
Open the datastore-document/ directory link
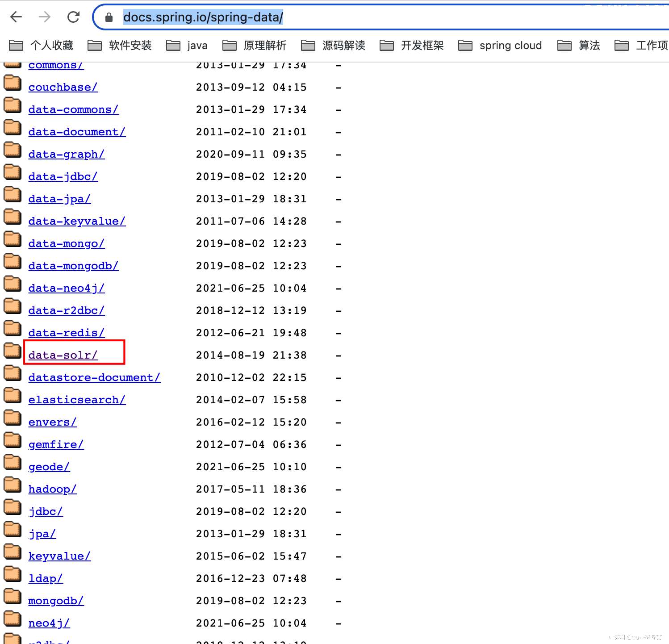tap(94, 377)
